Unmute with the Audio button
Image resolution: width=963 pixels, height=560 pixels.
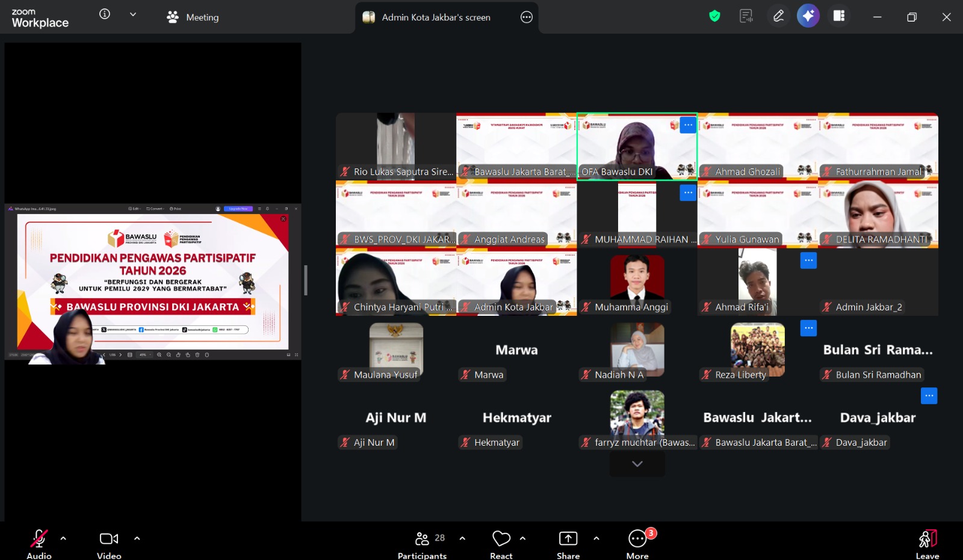(x=39, y=544)
